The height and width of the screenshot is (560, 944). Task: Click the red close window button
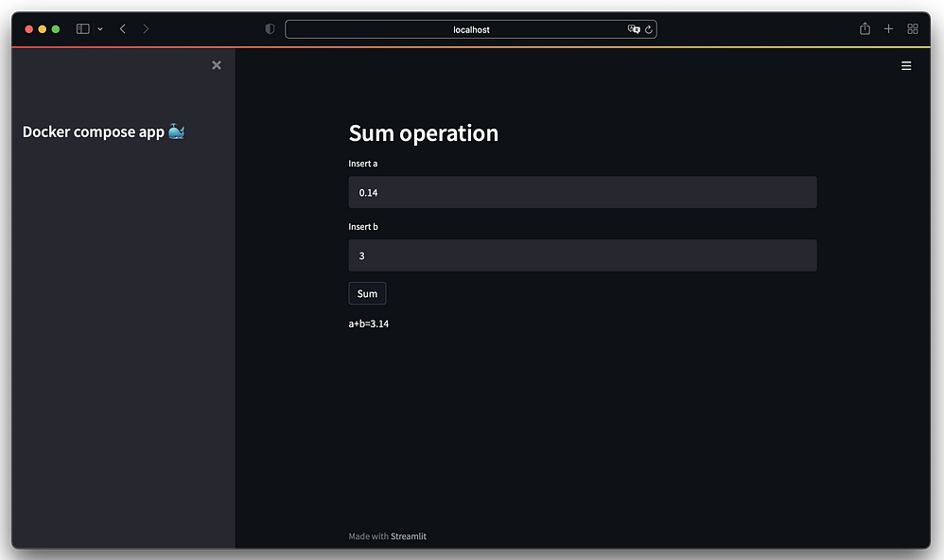pyautogui.click(x=29, y=29)
